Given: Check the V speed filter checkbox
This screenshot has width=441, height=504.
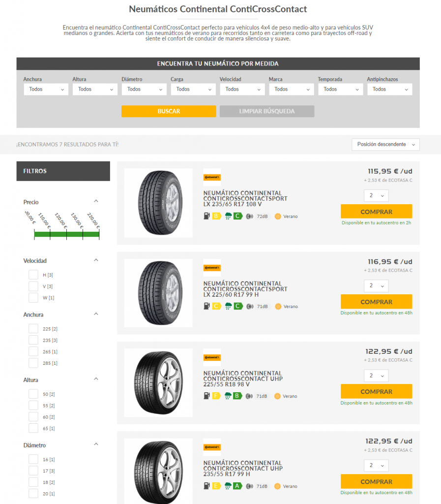Looking at the screenshot, I should click(x=33, y=286).
